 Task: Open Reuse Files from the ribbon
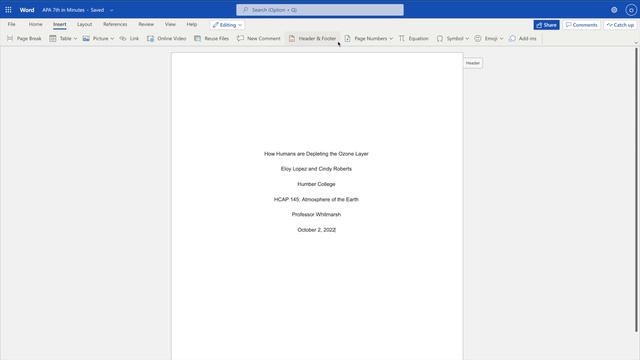pos(211,38)
